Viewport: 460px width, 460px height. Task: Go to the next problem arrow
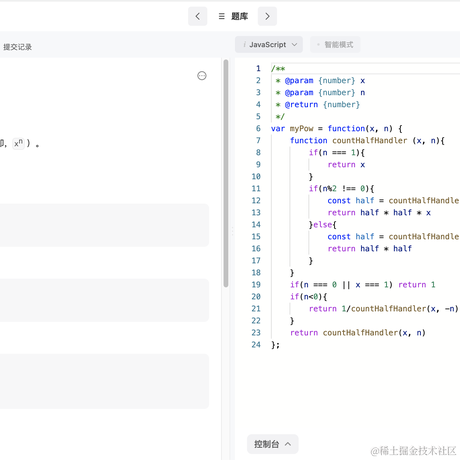tap(267, 16)
